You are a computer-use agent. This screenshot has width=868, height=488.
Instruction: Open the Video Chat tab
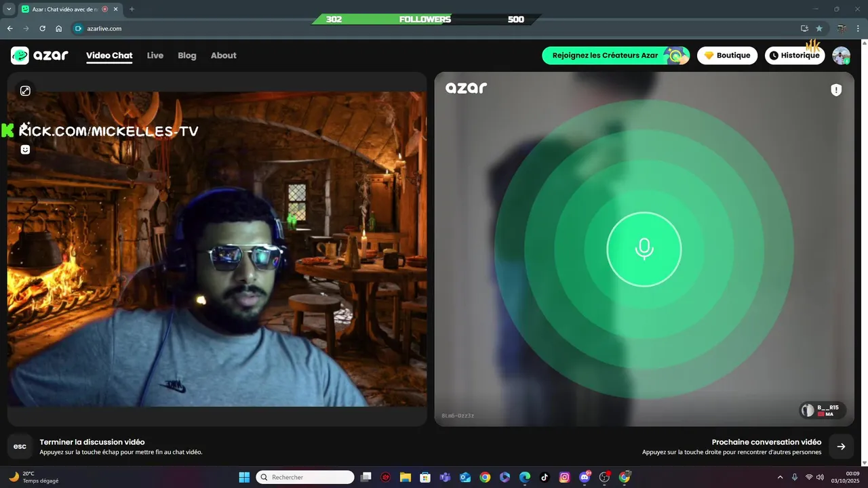[109, 56]
